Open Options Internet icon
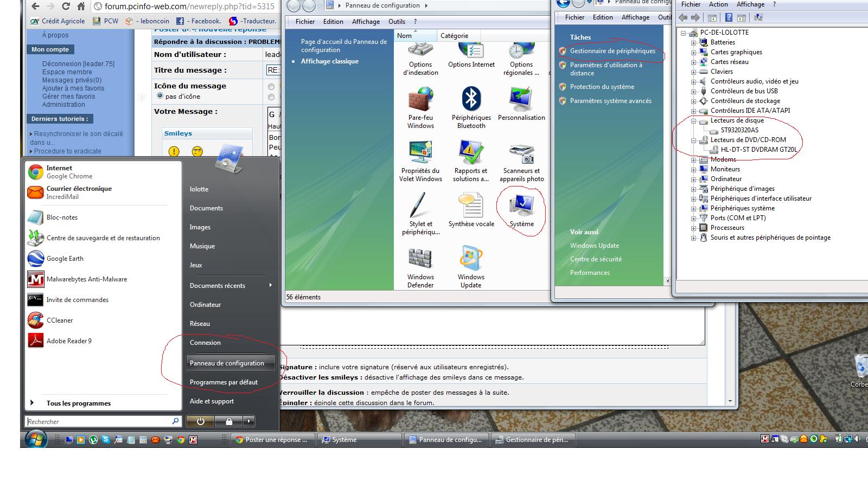 coord(471,55)
